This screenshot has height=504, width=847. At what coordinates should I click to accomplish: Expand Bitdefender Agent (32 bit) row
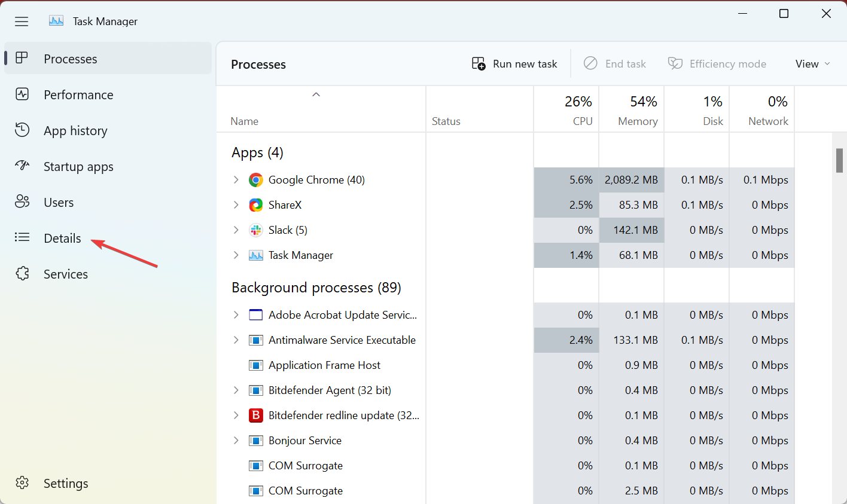pyautogui.click(x=236, y=390)
